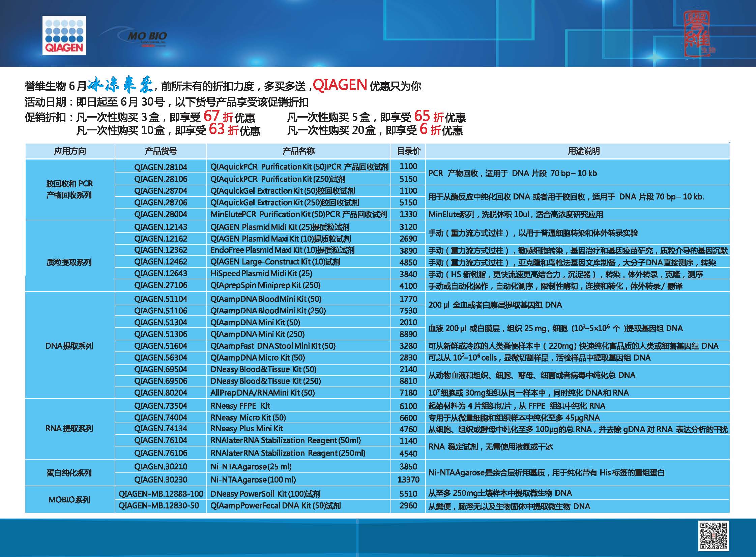Click QIAamp DNA Blood Mini Kit (250) name
The image size is (756, 557).
pyautogui.click(x=268, y=311)
